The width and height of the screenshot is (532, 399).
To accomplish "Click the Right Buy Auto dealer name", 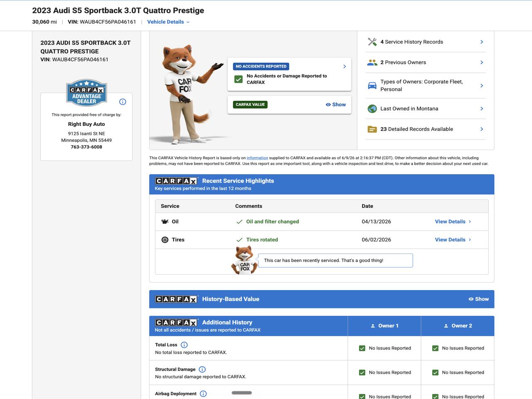I will [x=86, y=124].
